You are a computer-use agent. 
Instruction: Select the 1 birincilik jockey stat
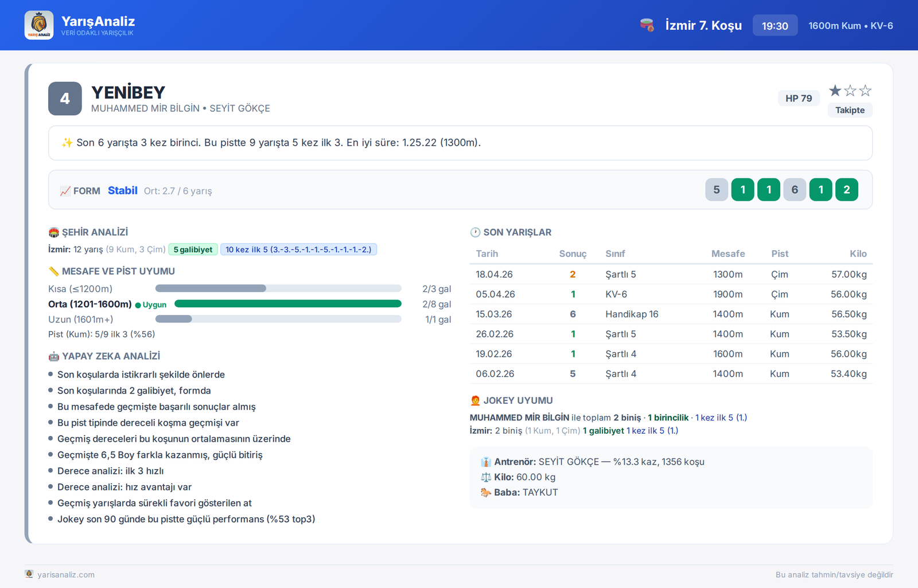click(x=668, y=418)
